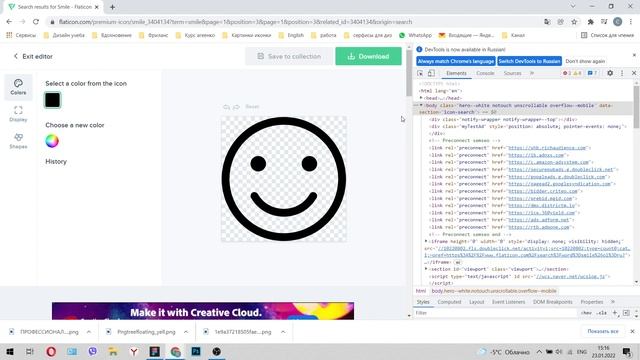Click the Styles Filter input field
Viewport: 640px width, 360px height.
(x=496, y=313)
